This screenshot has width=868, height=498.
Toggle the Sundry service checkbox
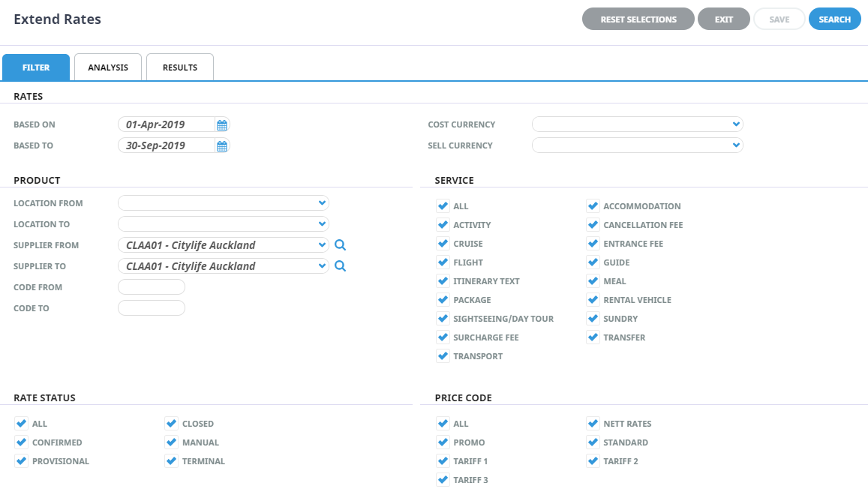(593, 319)
